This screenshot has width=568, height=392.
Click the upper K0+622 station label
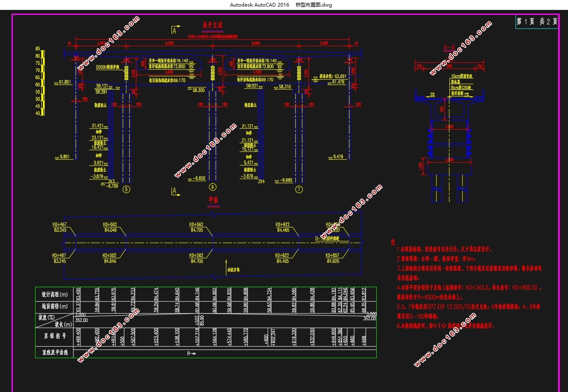pos(283,225)
